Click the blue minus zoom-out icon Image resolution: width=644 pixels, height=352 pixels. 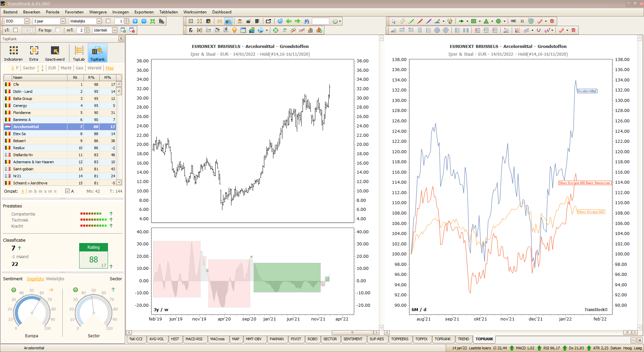coord(144,21)
